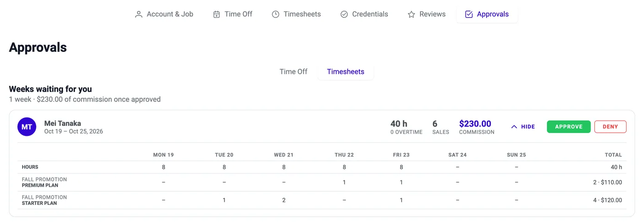Click the MT avatar for Mei Tanaka
This screenshot has height=224, width=644.
point(27,127)
